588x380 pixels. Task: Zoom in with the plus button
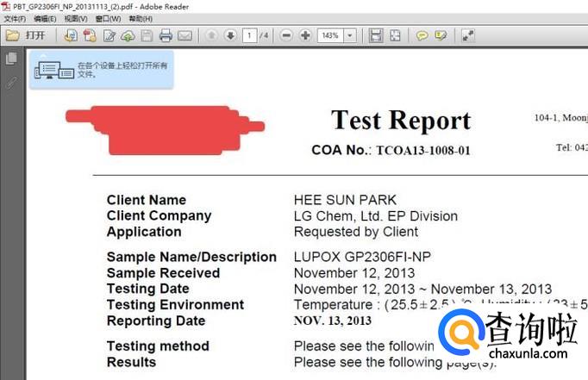pyautogui.click(x=305, y=35)
